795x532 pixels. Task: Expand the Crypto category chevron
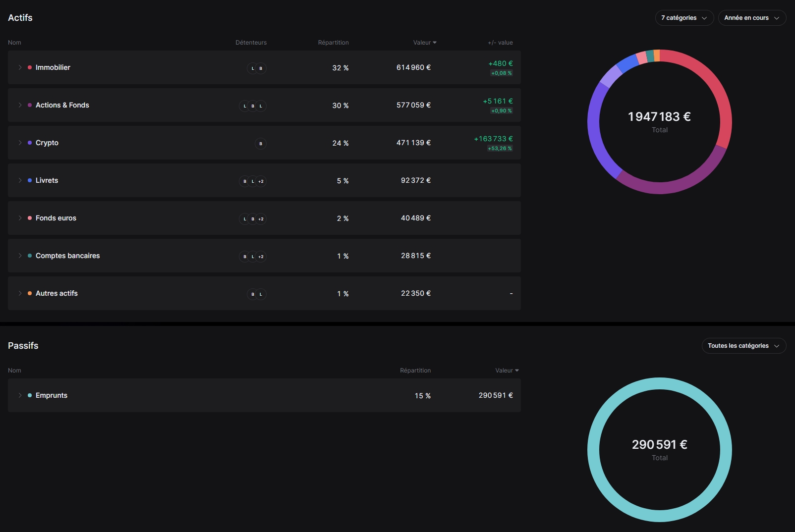pos(20,143)
